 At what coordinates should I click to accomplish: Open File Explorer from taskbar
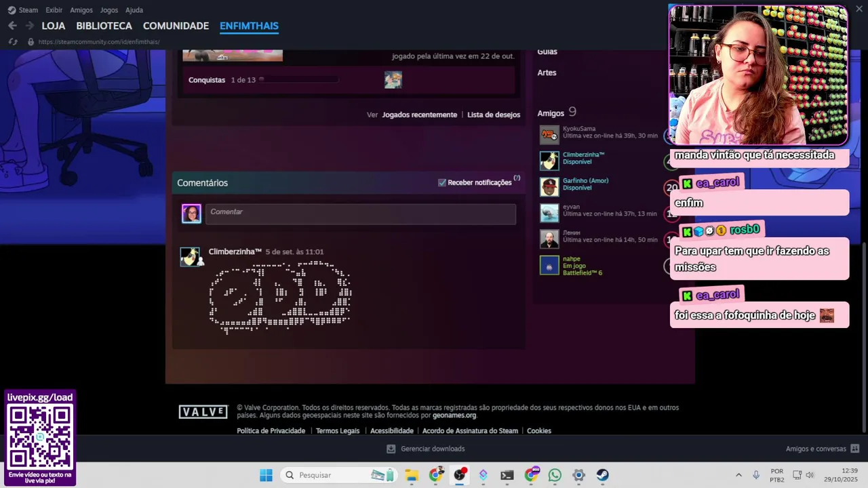coord(412,475)
